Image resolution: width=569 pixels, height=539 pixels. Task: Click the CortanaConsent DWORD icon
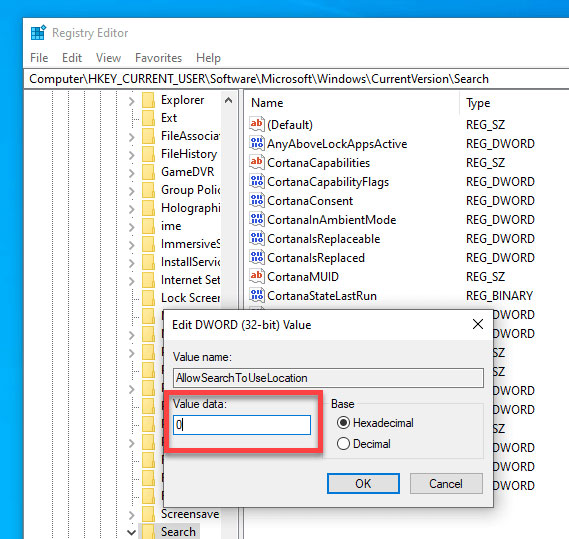click(257, 200)
